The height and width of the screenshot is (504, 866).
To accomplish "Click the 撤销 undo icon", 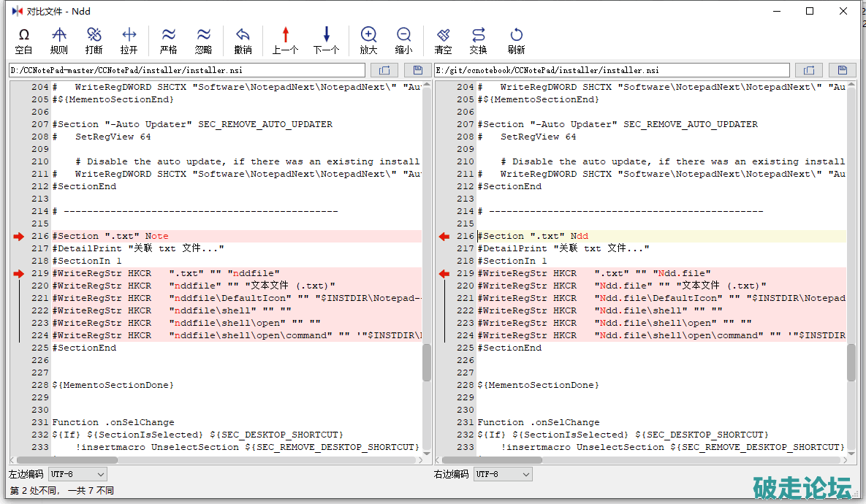I will tap(243, 41).
